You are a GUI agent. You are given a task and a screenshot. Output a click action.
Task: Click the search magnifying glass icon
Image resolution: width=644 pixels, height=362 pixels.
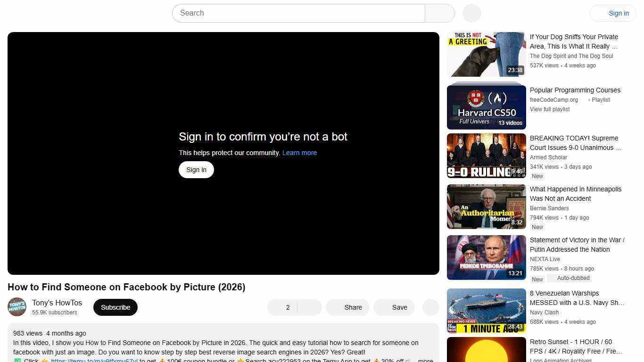439,13
